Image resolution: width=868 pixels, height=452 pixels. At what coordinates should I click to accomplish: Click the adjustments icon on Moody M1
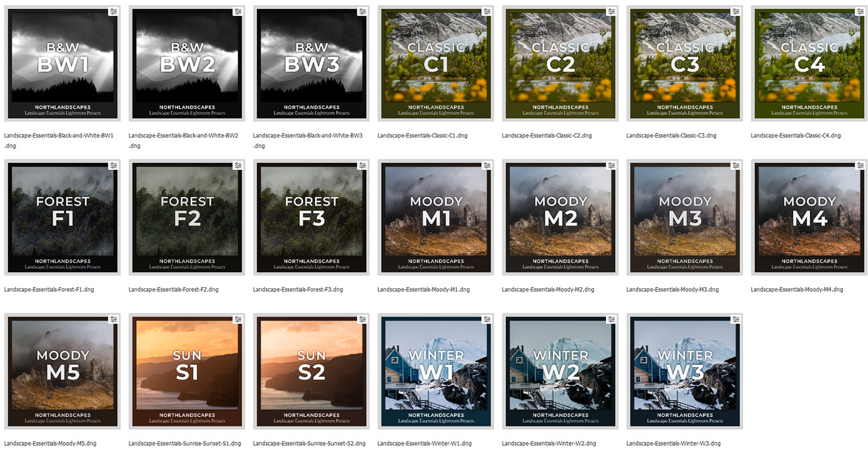(x=487, y=165)
